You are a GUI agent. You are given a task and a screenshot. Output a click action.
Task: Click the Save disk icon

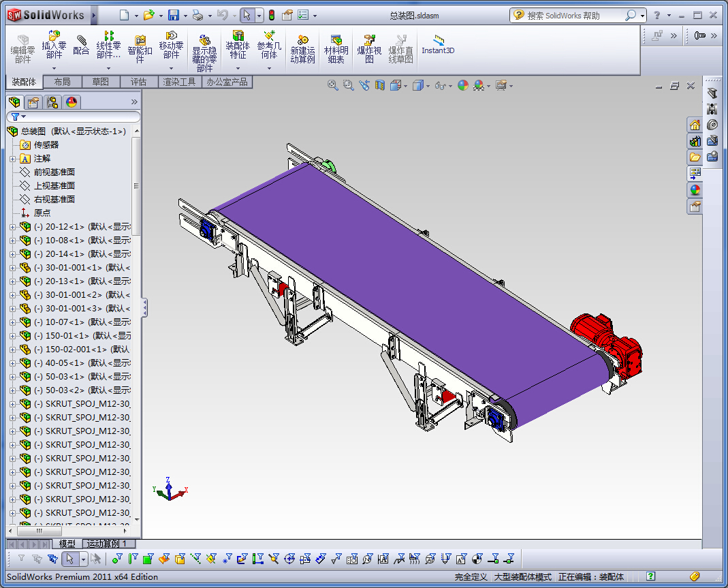173,15
